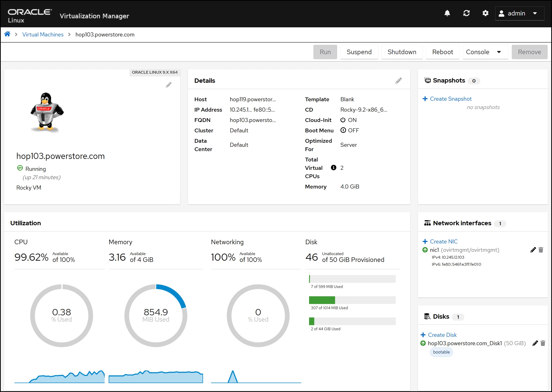Click Oracle Linux logo
Viewport: 552px width, 392px height.
[x=30, y=16]
